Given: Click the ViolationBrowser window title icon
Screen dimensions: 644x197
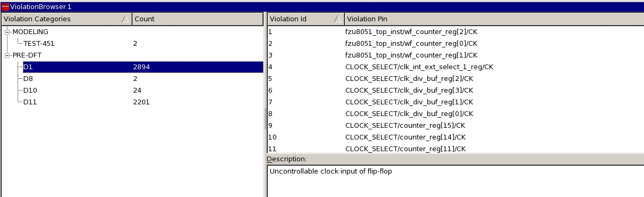Looking at the screenshot, I should coord(5,6).
